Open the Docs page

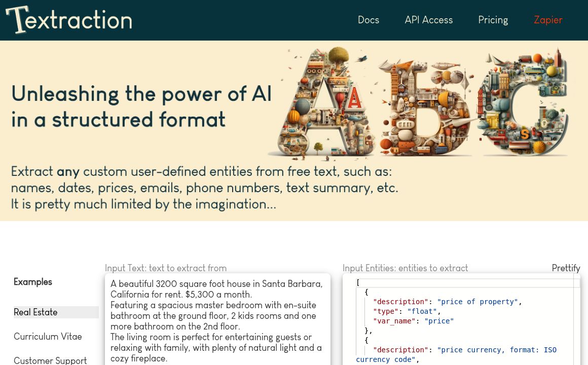368,20
